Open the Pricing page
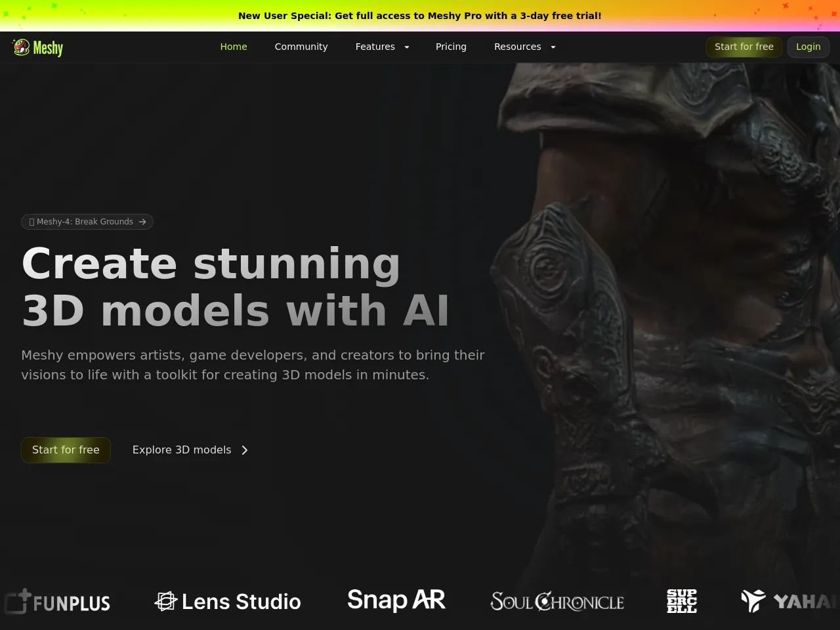 click(451, 47)
